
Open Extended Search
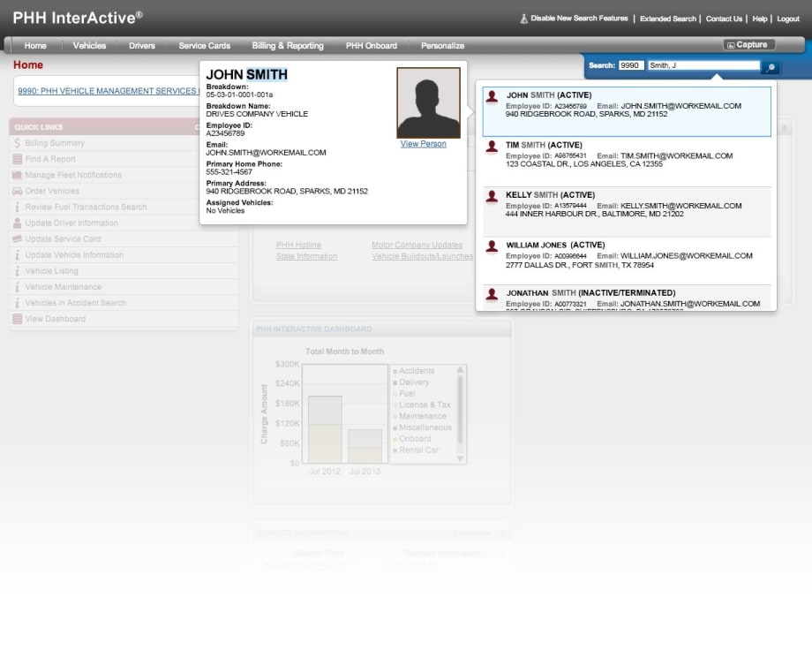tap(668, 19)
